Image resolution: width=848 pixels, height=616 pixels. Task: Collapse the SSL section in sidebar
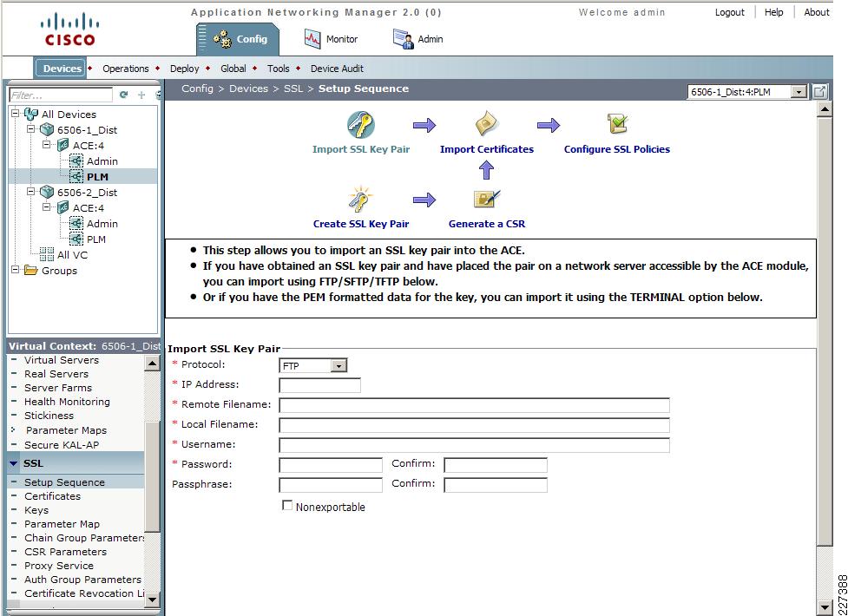[x=14, y=463]
